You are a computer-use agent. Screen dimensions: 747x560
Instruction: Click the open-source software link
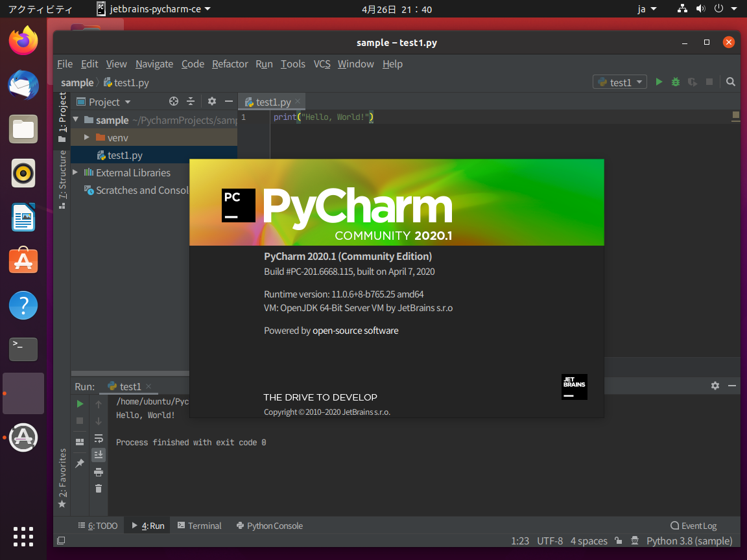pyautogui.click(x=355, y=331)
